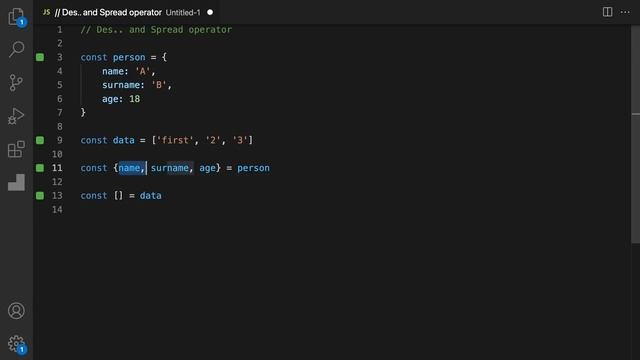The height and width of the screenshot is (360, 640).
Task: Open Source Control view
Action: (16, 82)
